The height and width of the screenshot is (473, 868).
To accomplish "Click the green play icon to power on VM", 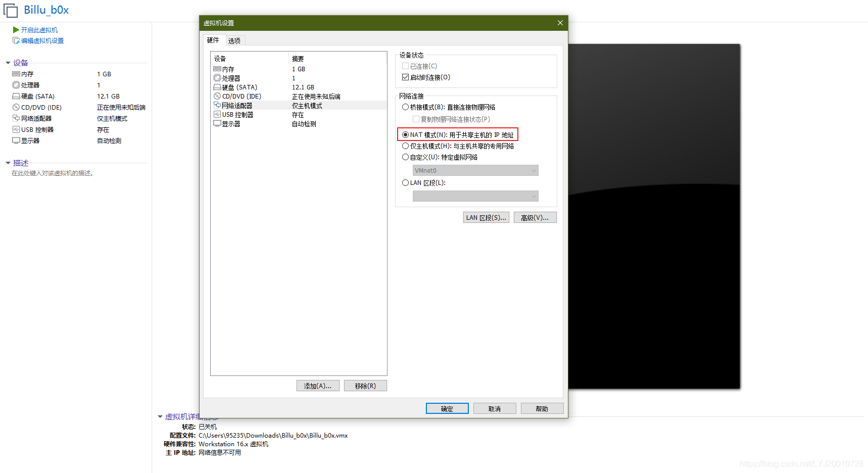I will click(x=16, y=30).
